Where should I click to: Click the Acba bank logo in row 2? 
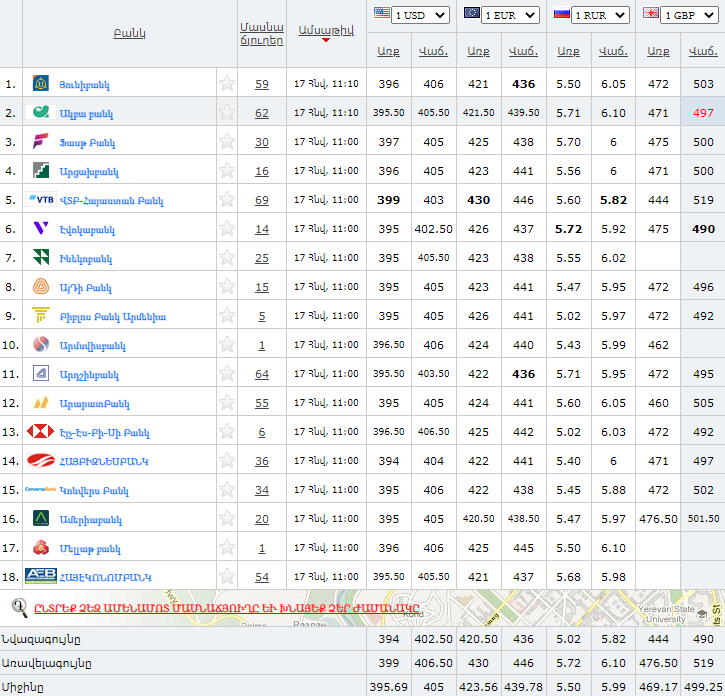pyautogui.click(x=41, y=112)
